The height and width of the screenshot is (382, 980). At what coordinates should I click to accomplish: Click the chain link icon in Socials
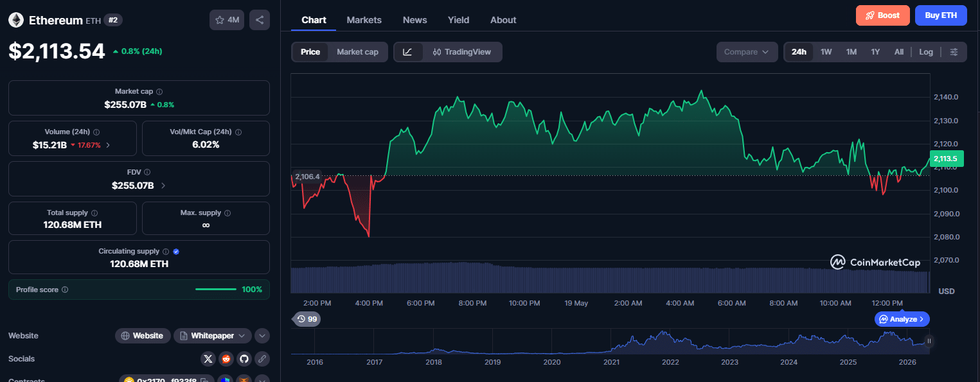click(262, 359)
